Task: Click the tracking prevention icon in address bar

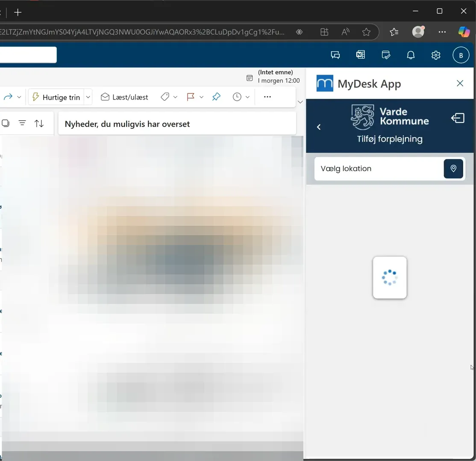Action: click(x=300, y=32)
